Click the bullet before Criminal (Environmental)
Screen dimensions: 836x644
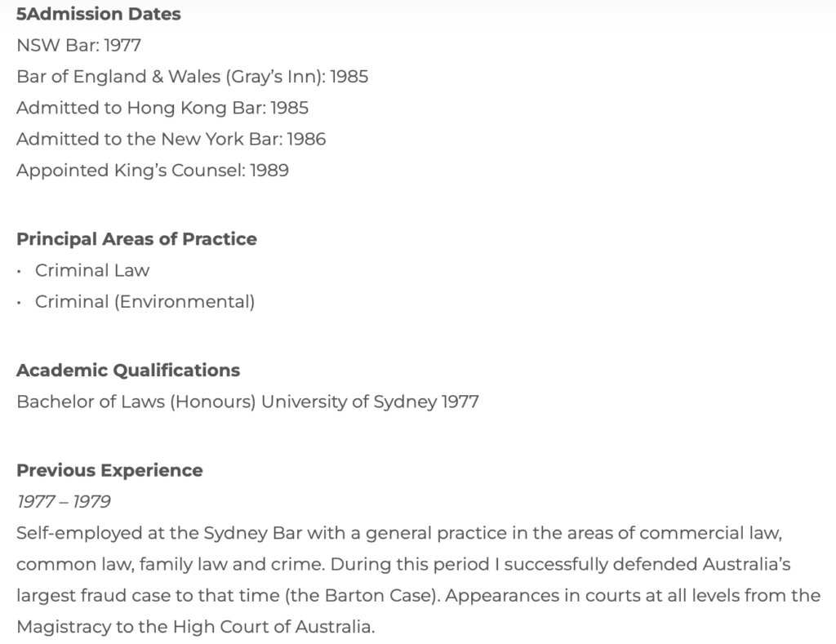pos(19,303)
